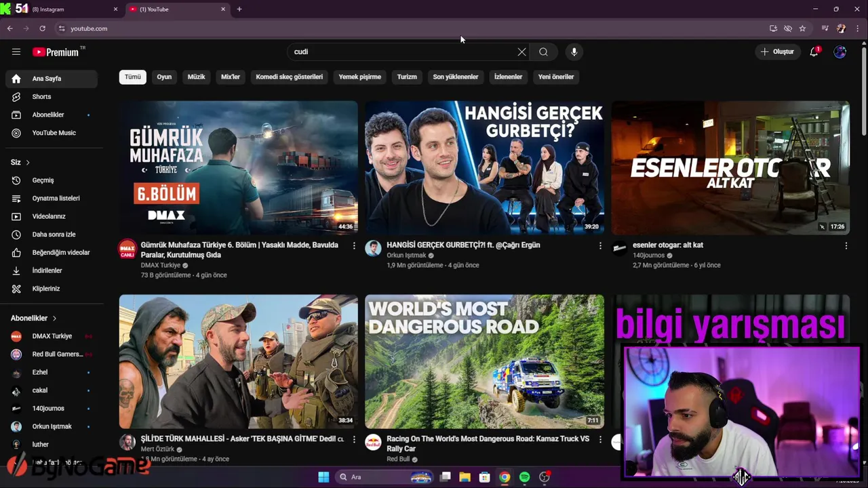Open YouTube Music in sidebar

(52, 133)
